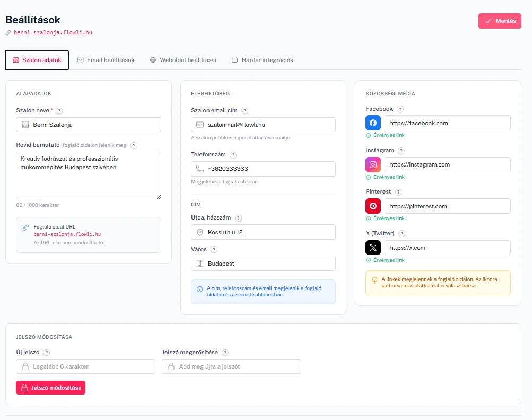Image resolution: width=532 pixels, height=420 pixels.
Task: Focus the Facebook URL input field
Action: [448, 123]
